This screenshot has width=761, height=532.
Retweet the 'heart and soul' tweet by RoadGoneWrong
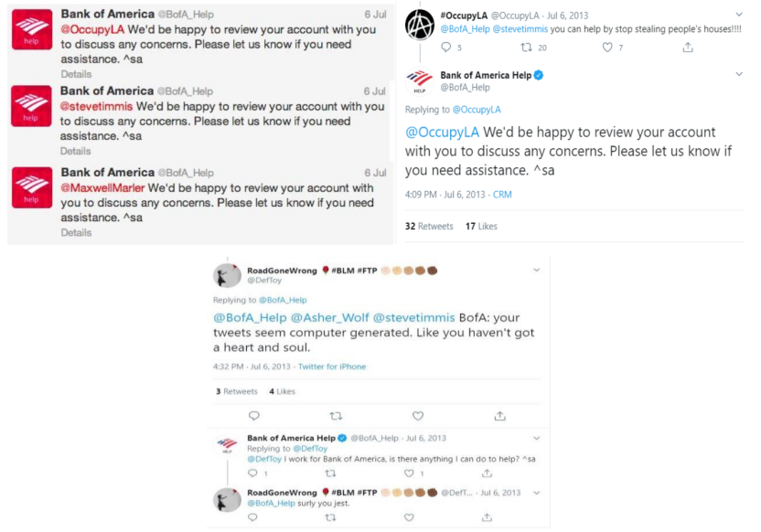[x=336, y=416]
